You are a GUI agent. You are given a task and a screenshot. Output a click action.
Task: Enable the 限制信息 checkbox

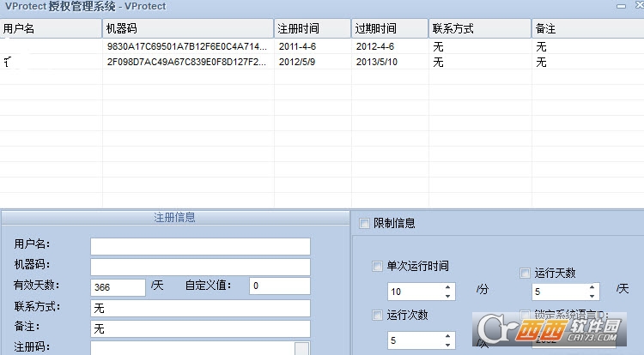(364, 224)
